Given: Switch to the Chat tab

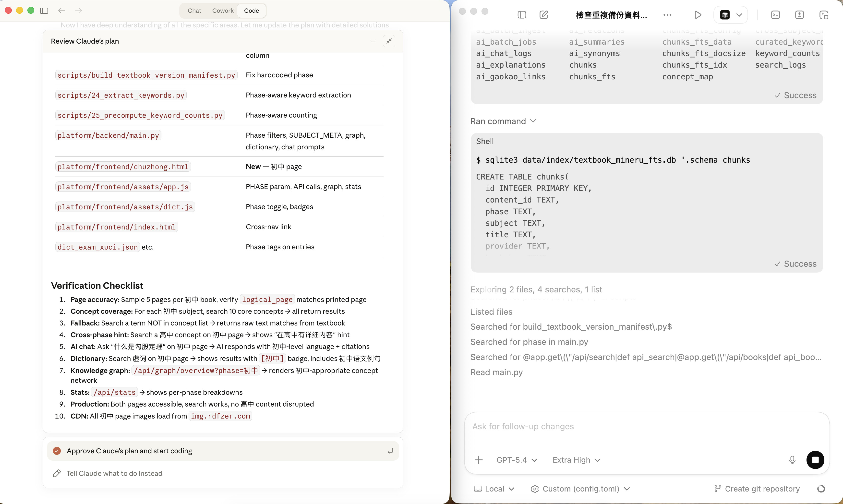Looking at the screenshot, I should click(194, 11).
